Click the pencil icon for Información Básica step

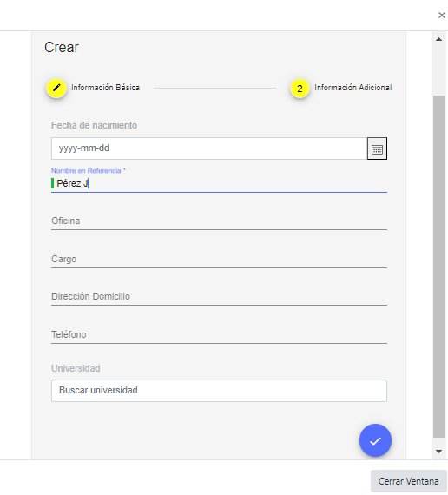pos(56,88)
